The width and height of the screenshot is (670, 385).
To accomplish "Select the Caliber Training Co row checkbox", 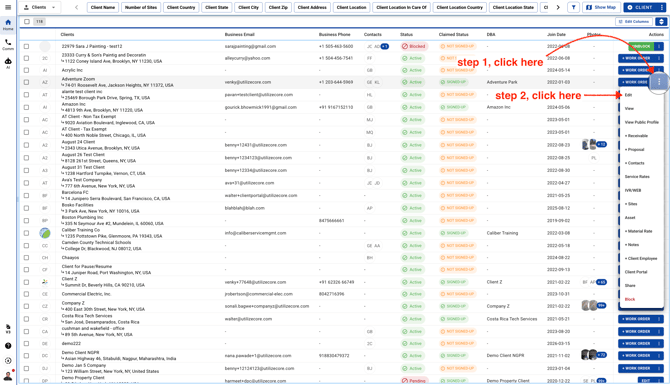I will click(26, 233).
